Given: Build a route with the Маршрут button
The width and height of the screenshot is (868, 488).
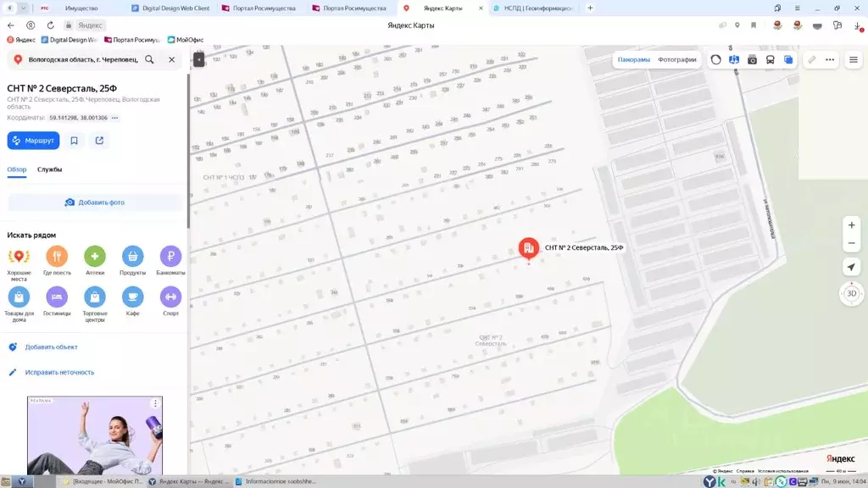Looking at the screenshot, I should pos(33,141).
